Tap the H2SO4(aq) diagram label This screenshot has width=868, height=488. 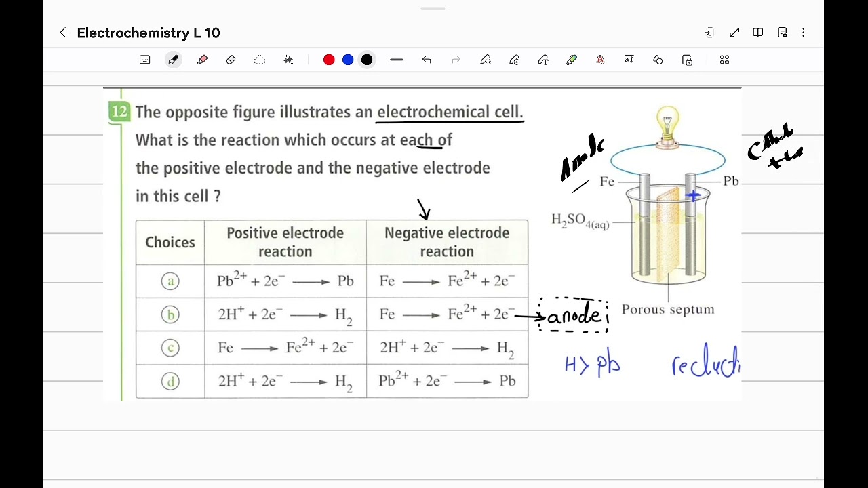(x=580, y=221)
